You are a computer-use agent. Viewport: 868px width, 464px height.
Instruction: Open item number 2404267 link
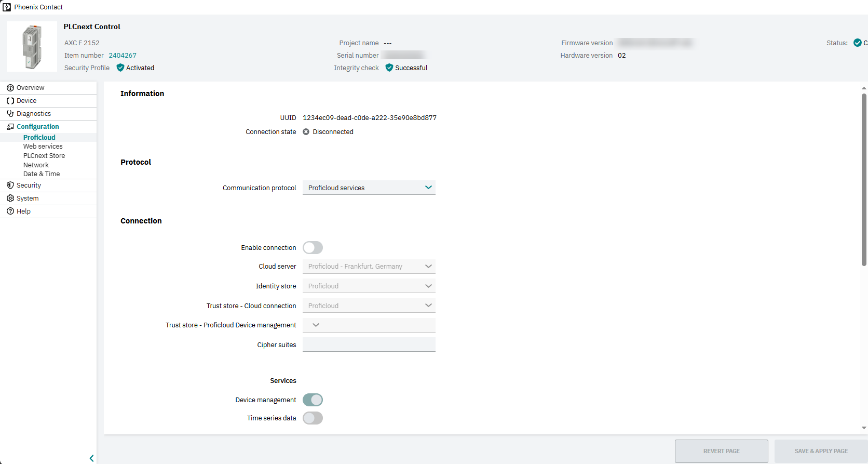coord(123,55)
